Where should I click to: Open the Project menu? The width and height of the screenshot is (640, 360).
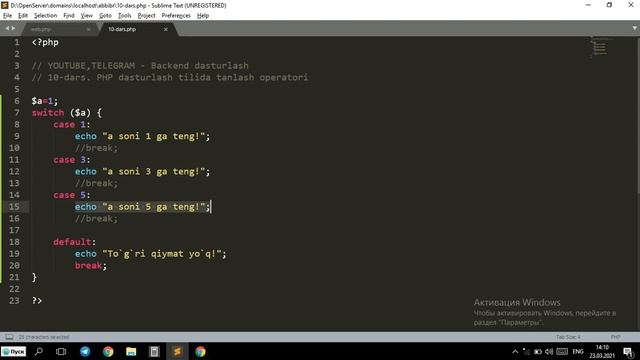pos(147,16)
